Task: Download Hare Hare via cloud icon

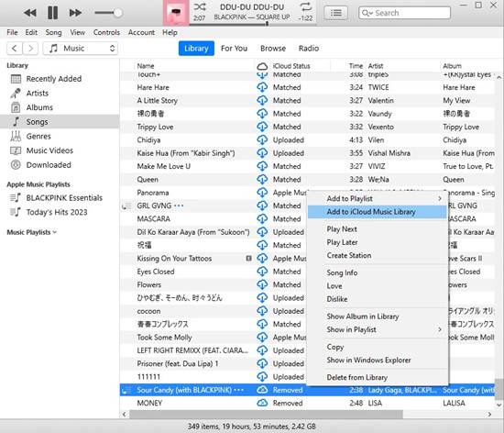Action: pyautogui.click(x=262, y=87)
